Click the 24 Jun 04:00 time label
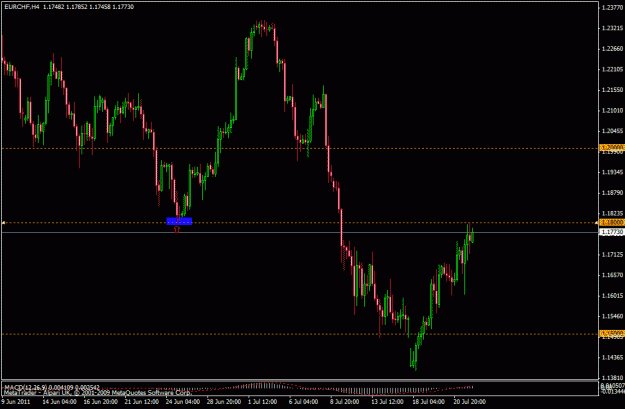Screen dimensions: 625x409 tap(183, 401)
